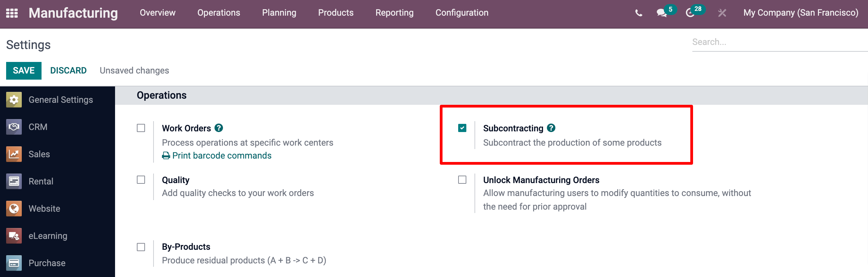
Task: Open the Configuration dropdown menu
Action: coord(462,13)
